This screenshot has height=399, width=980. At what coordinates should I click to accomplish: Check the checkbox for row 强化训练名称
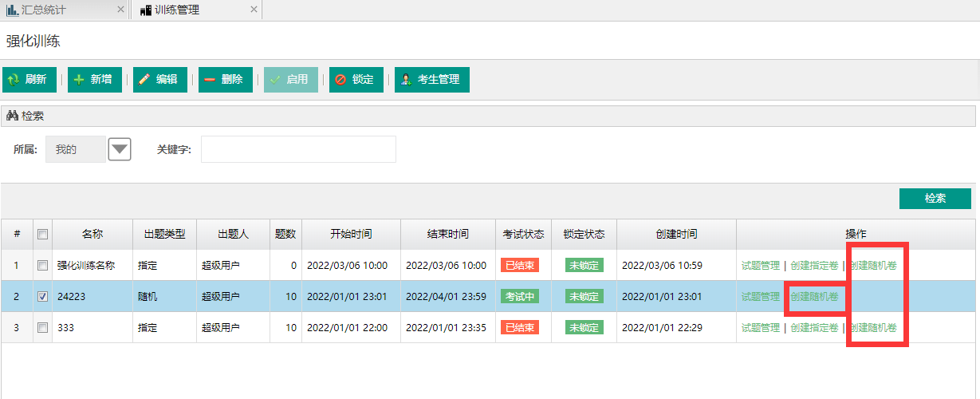(43, 266)
